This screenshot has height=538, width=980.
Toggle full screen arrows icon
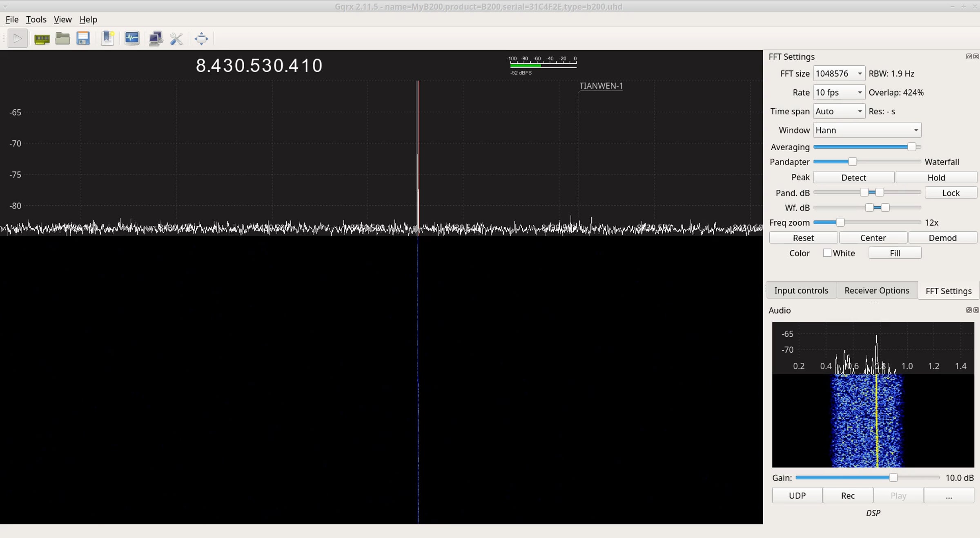201,39
